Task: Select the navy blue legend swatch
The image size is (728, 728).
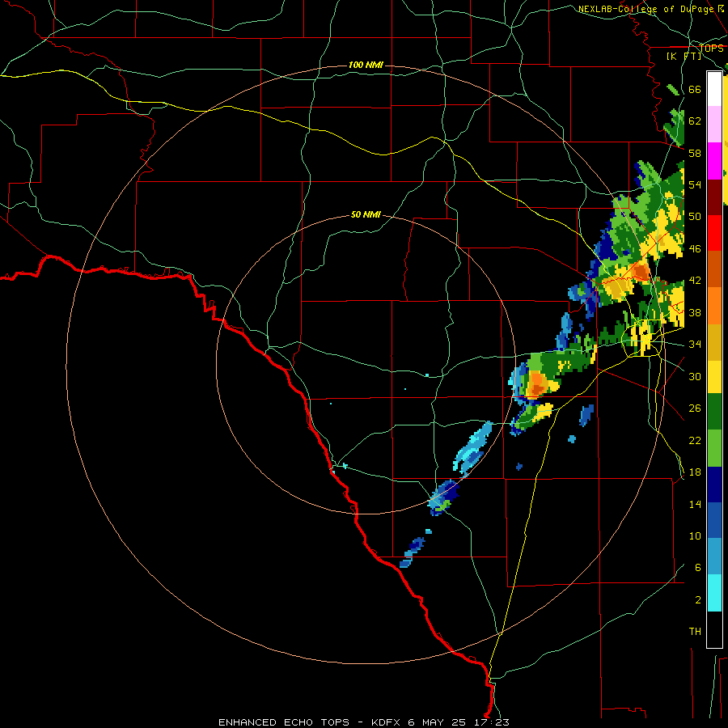Action: click(x=714, y=485)
